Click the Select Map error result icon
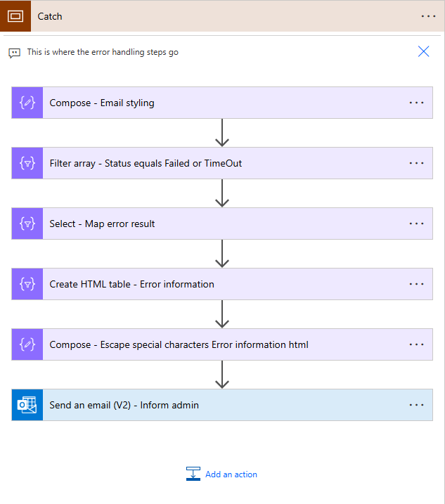The width and height of the screenshot is (445, 504). [x=27, y=224]
